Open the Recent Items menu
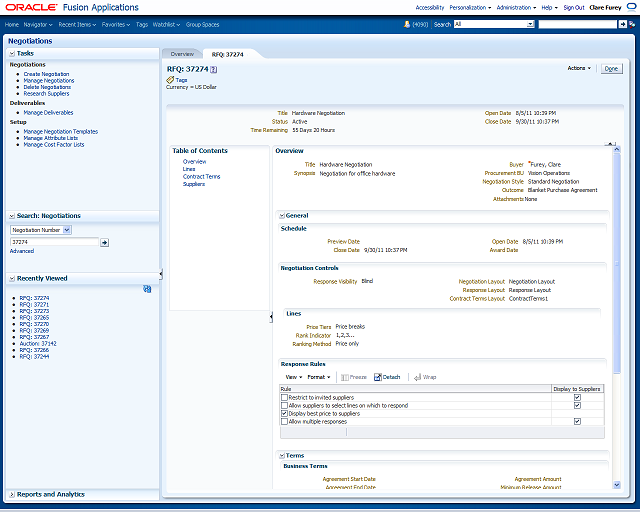This screenshot has width=640, height=512. [77, 24]
